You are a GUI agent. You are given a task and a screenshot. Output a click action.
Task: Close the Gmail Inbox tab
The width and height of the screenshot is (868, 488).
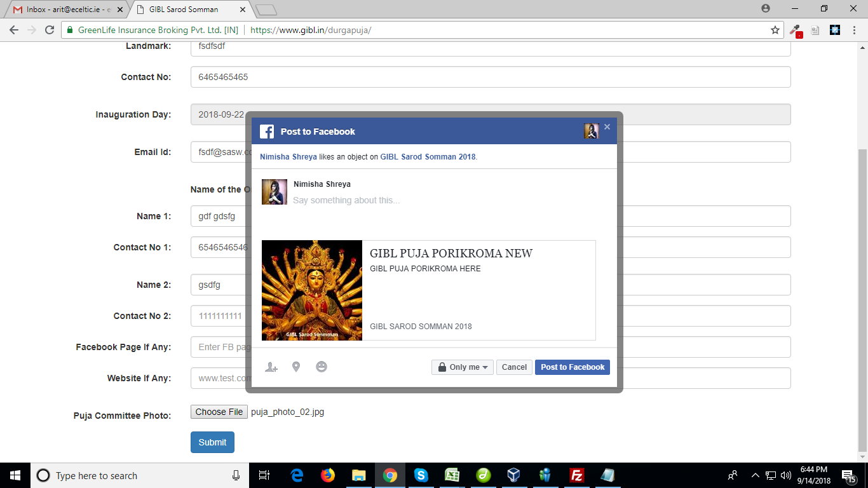click(120, 10)
